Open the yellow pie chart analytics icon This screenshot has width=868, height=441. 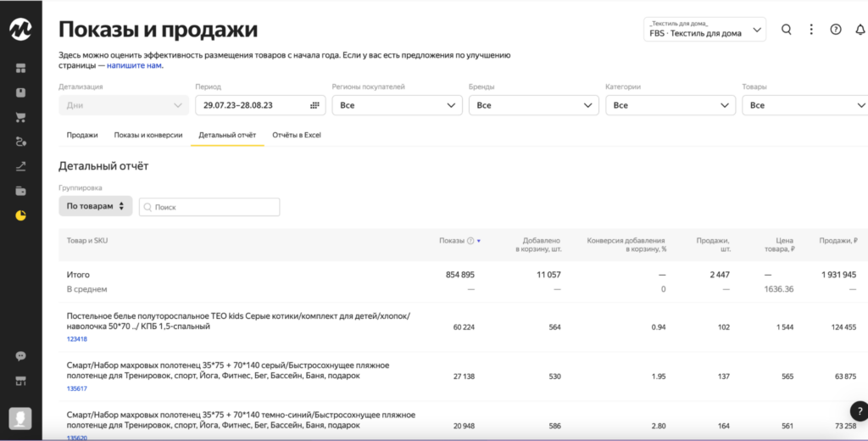click(20, 215)
